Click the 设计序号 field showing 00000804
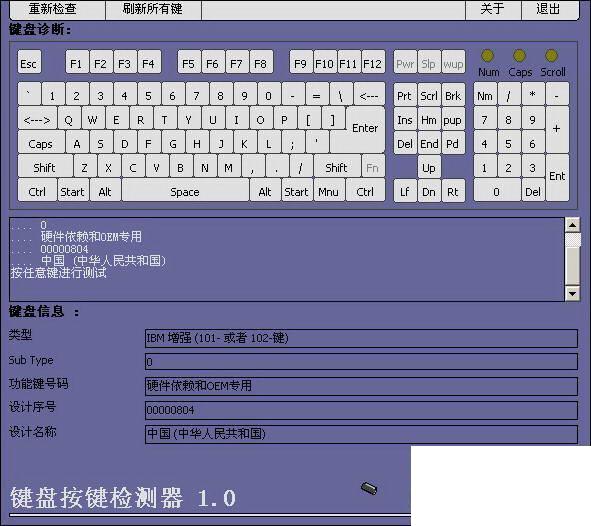The width and height of the screenshot is (591, 526). coord(361,410)
